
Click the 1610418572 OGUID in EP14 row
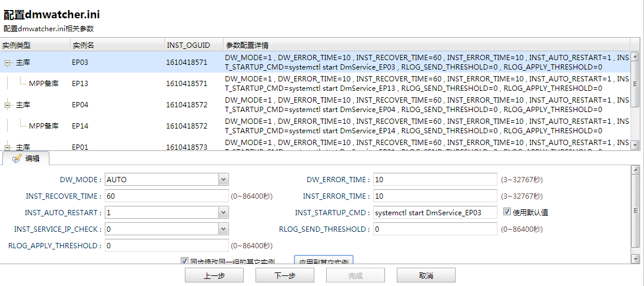(187, 126)
